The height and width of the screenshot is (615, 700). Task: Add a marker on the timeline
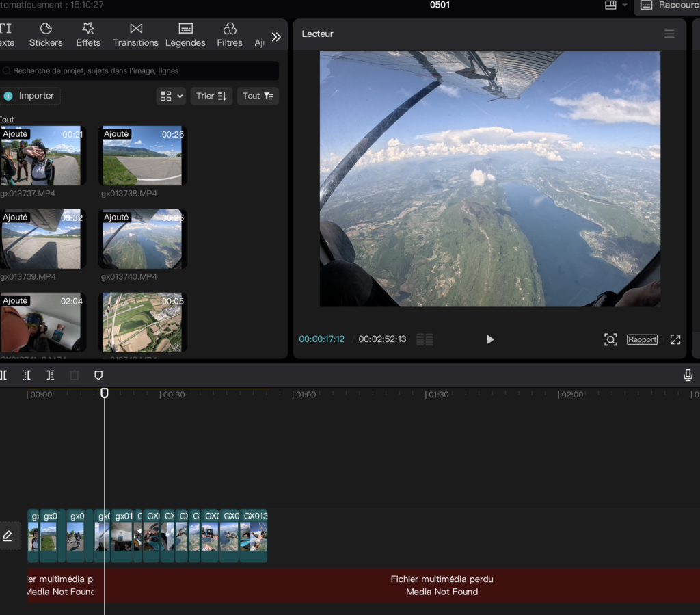(x=98, y=376)
